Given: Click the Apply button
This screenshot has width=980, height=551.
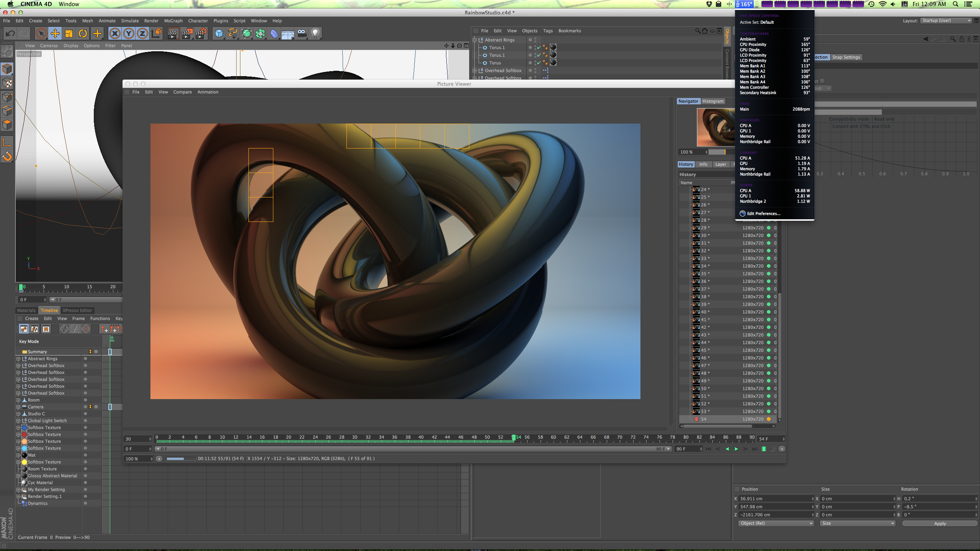Looking at the screenshot, I should click(x=939, y=523).
